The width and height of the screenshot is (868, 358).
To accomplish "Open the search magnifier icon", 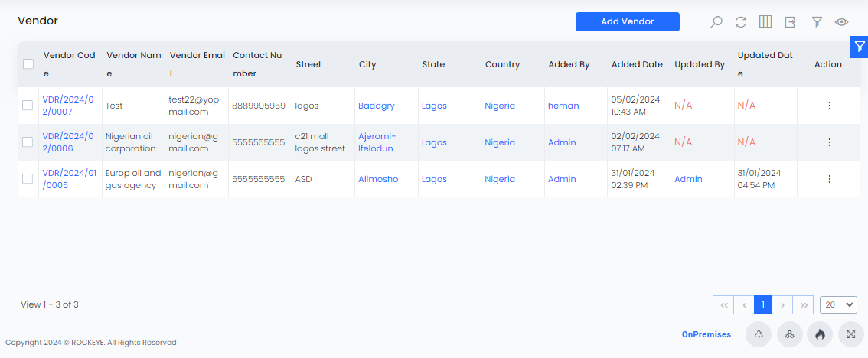I will pos(716,22).
